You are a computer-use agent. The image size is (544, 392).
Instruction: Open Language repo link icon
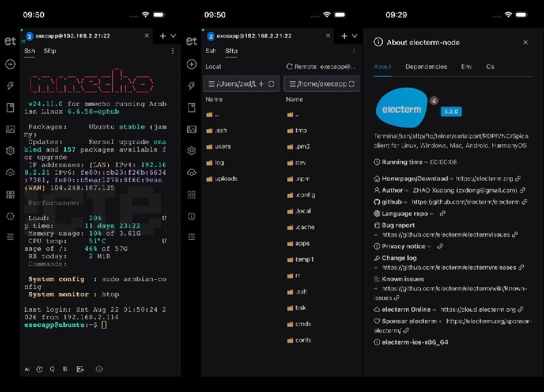pos(443,213)
